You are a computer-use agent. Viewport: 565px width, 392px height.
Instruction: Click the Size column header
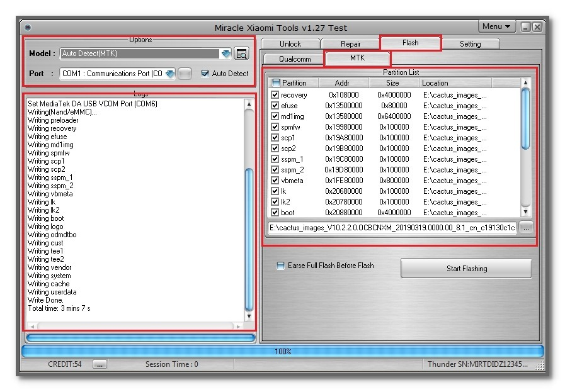(x=394, y=83)
